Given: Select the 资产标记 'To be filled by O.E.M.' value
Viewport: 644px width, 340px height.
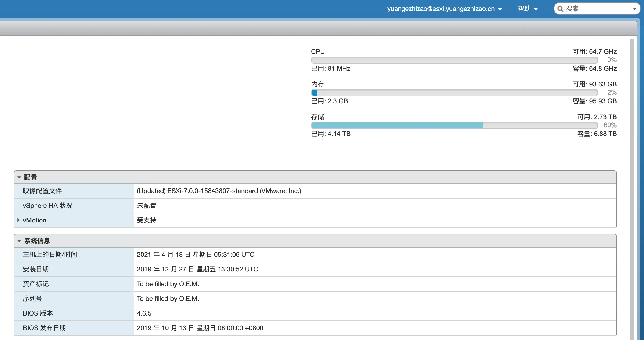Looking at the screenshot, I should coord(168,284).
